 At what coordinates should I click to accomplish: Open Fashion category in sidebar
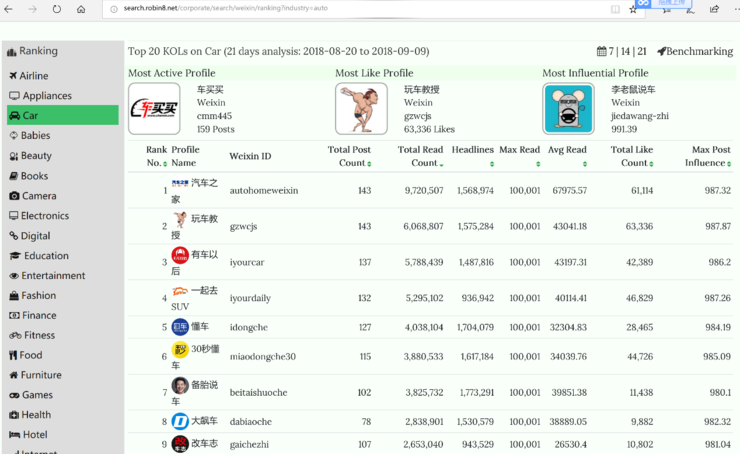[x=32, y=295]
